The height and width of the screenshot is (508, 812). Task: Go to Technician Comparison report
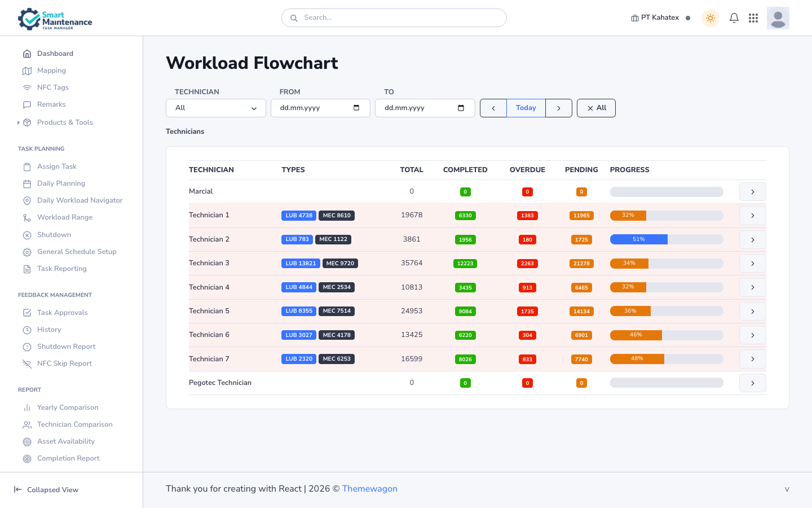pyautogui.click(x=74, y=424)
